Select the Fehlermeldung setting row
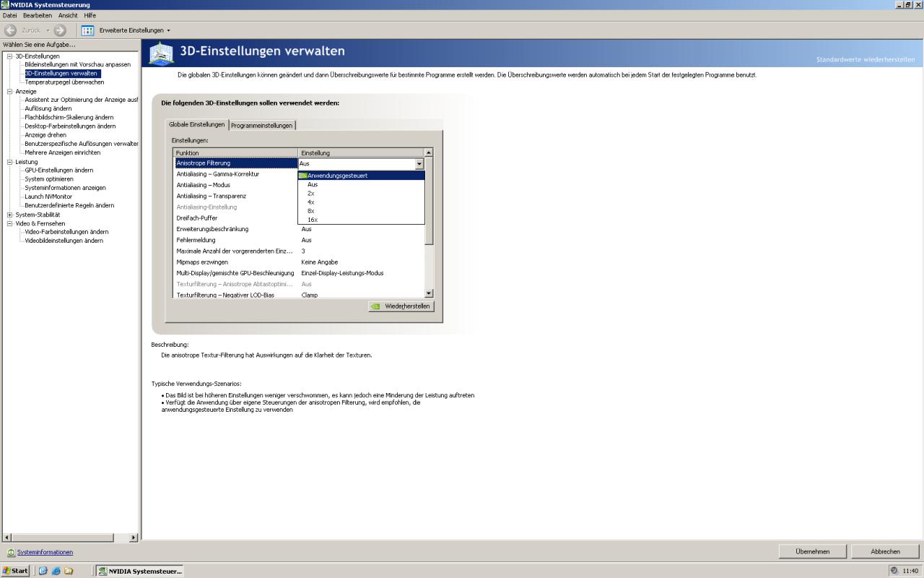 [x=300, y=240]
